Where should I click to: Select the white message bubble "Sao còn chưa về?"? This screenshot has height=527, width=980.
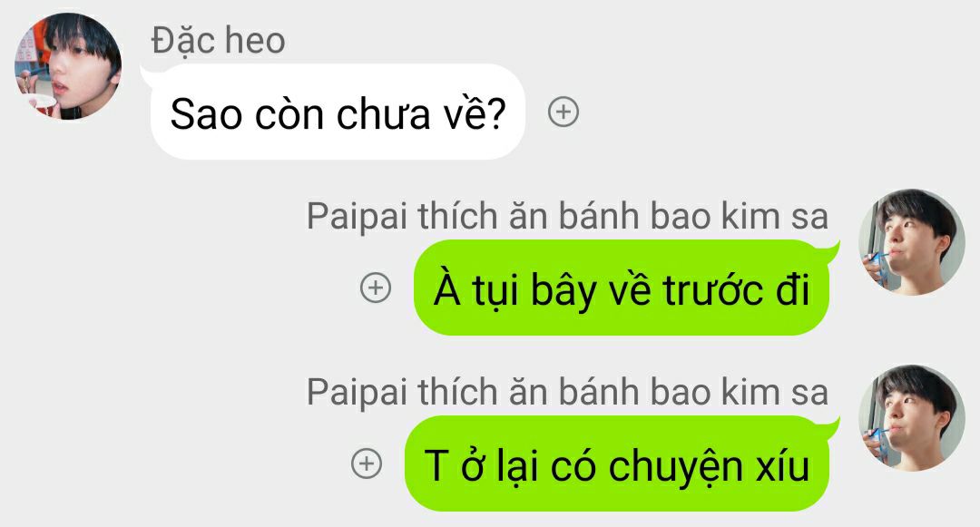click(x=338, y=112)
